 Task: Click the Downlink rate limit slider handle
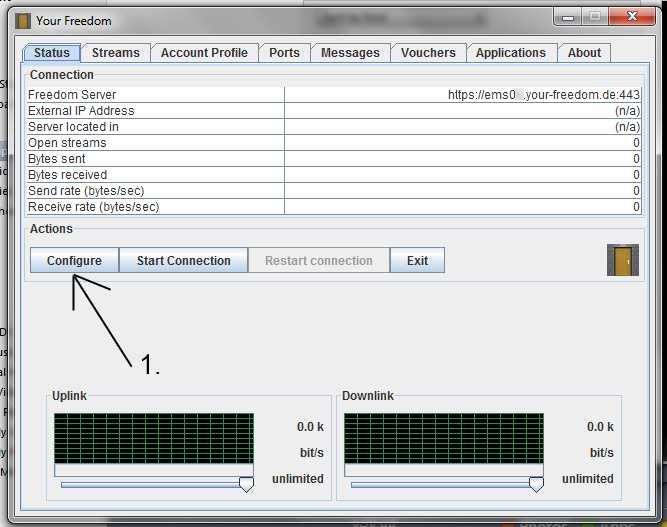pyautogui.click(x=536, y=484)
